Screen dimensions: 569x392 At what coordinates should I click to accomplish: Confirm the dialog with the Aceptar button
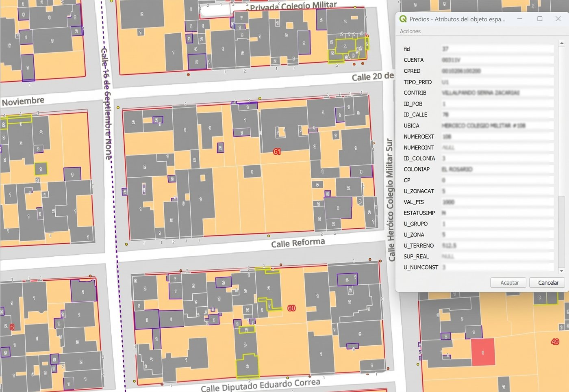508,283
